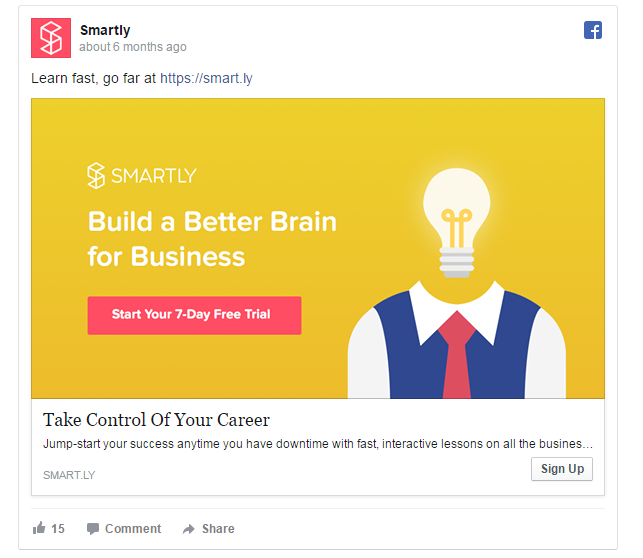Click the SMART.LY domain label

(x=69, y=475)
